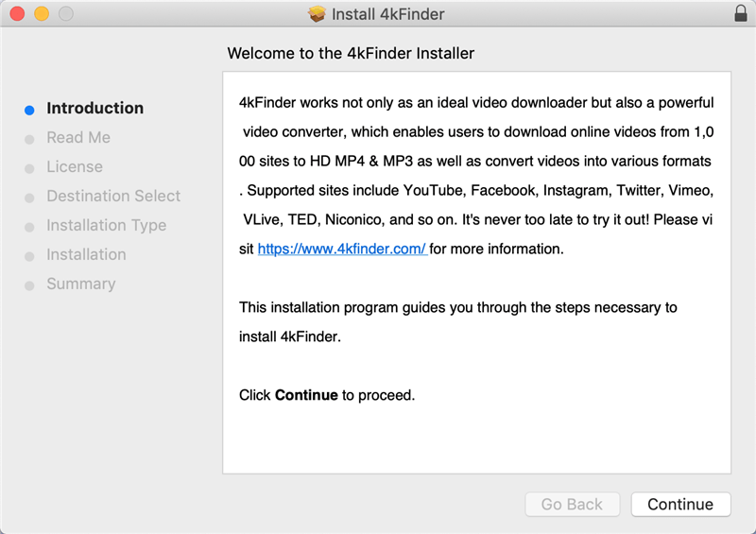The height and width of the screenshot is (534, 756).
Task: Click the bold Continue word in the instructions text
Action: (x=306, y=395)
